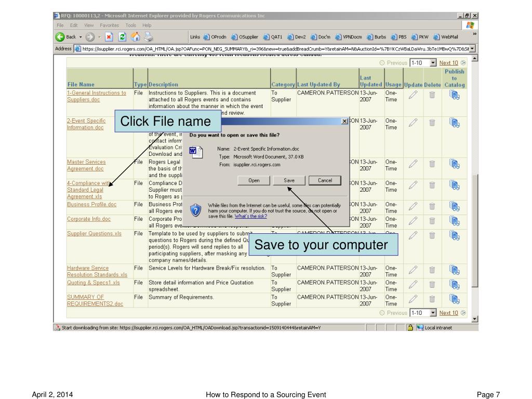Publish 1-General Instructions to catalog icon

point(454,95)
